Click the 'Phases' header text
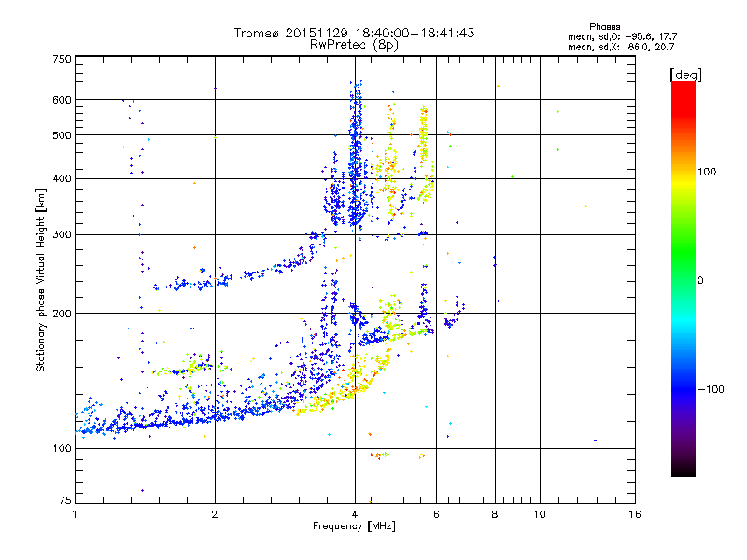 (x=604, y=27)
